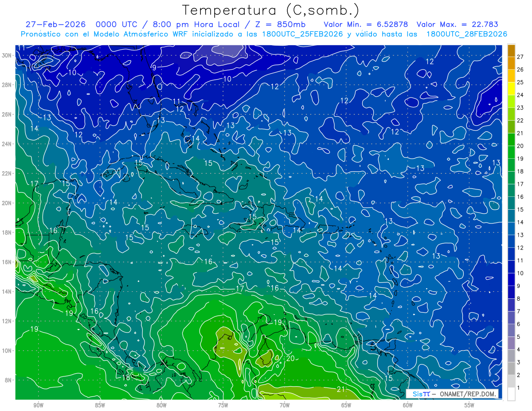
Task: Pick the yellow colorbar segment between 24 and 25
Action: pyautogui.click(x=511, y=89)
